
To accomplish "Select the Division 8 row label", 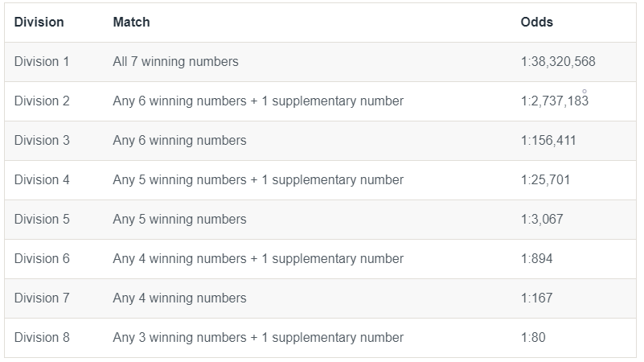I will (x=42, y=338).
